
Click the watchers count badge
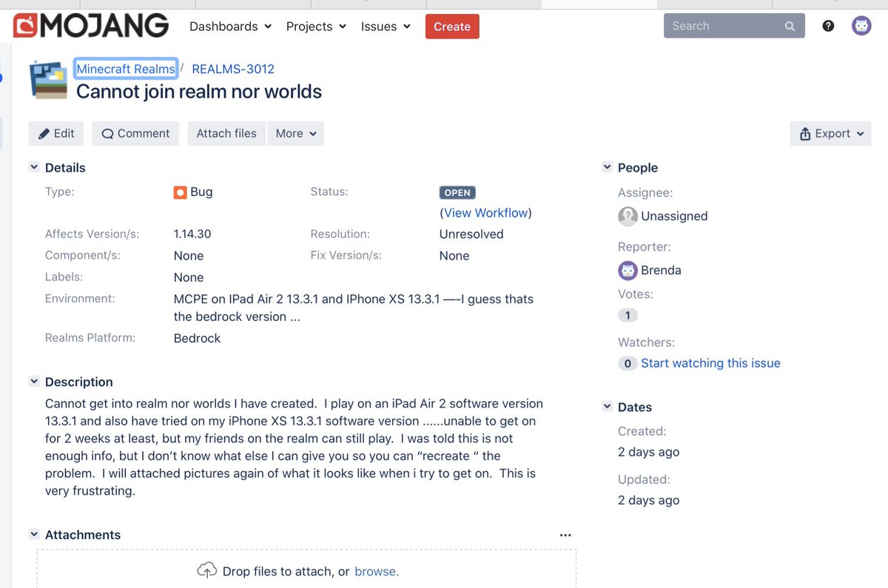coord(628,363)
